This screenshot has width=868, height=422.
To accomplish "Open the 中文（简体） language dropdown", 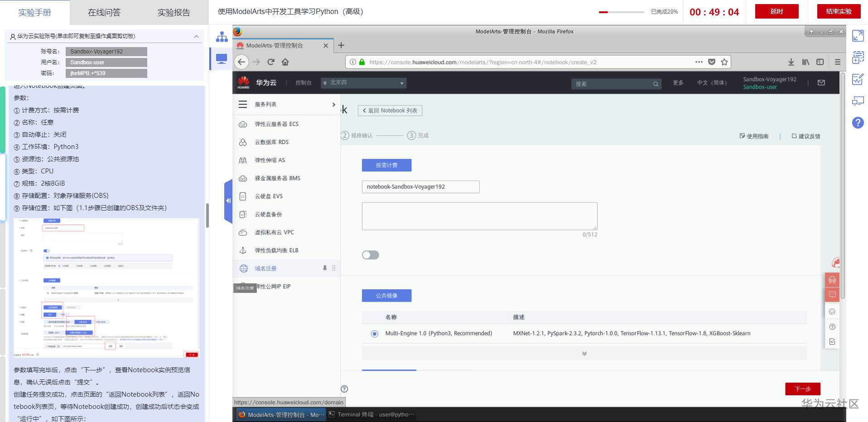I will click(712, 83).
